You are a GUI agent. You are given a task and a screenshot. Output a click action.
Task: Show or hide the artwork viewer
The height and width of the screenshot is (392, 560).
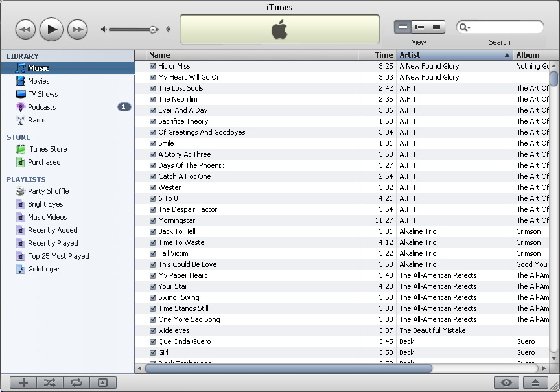point(103,383)
